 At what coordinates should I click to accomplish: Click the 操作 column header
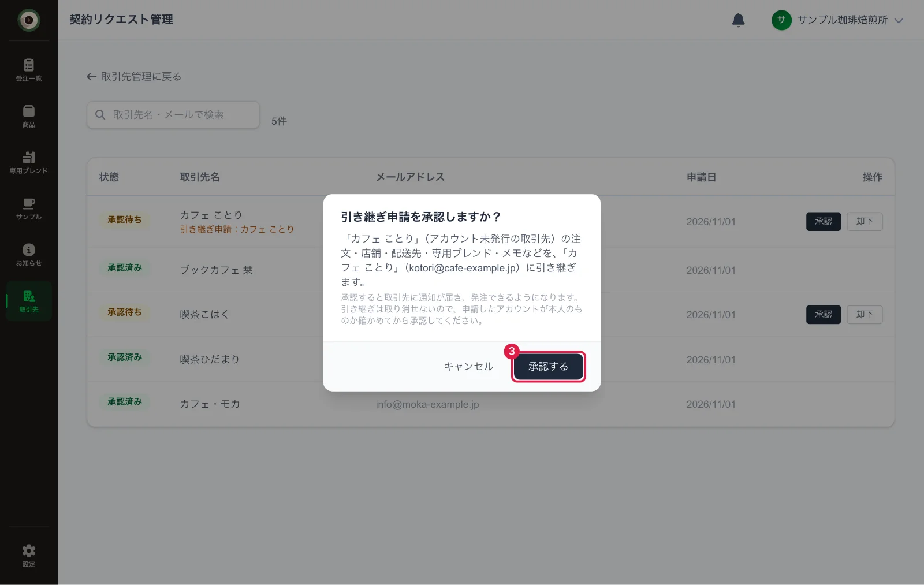tap(872, 177)
